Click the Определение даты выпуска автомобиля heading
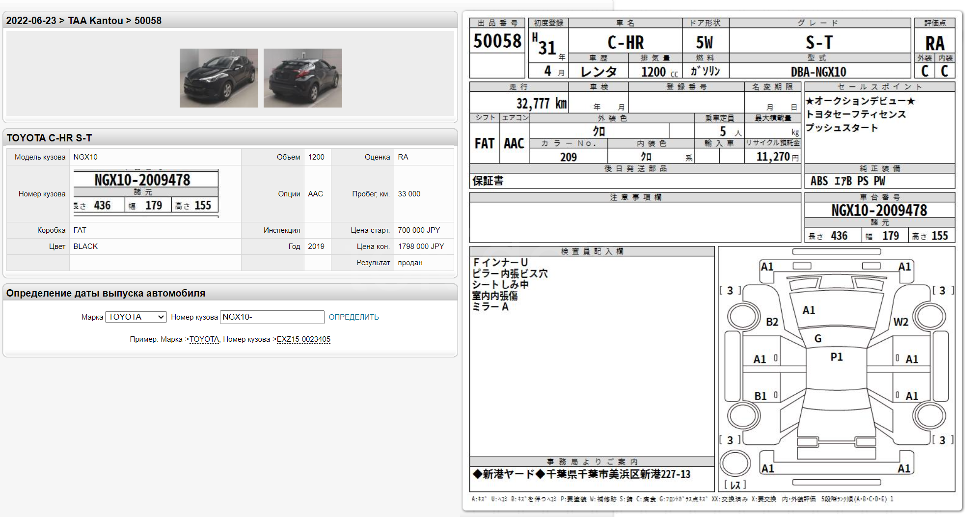This screenshot has width=980, height=517. (x=106, y=293)
